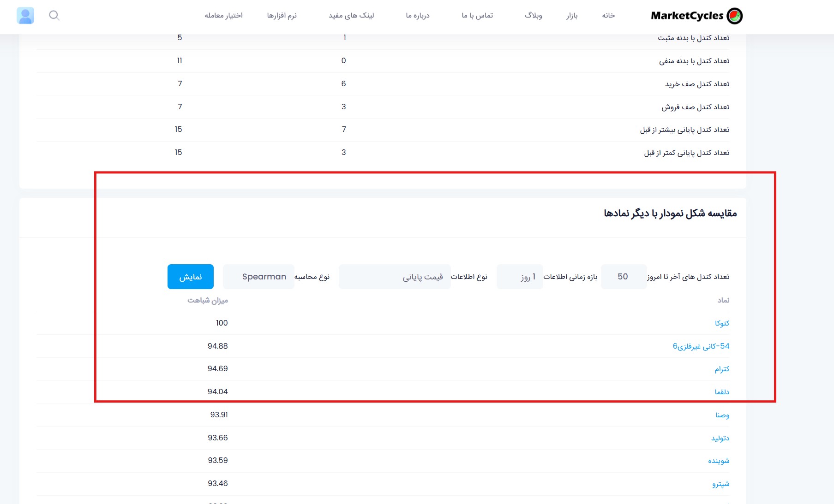Open the کتوکا symbol link
The height and width of the screenshot is (504, 834).
[x=722, y=323]
